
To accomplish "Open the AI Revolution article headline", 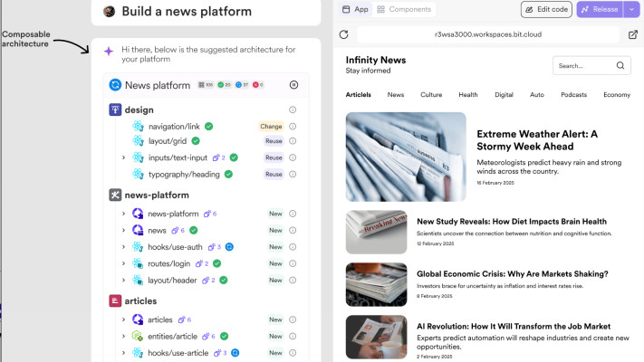I will click(514, 327).
